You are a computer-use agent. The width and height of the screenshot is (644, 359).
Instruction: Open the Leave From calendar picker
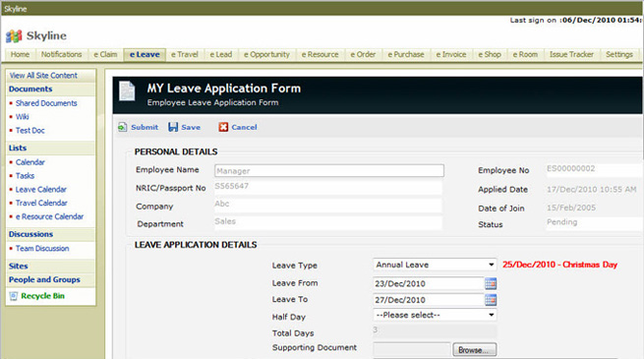[491, 283]
